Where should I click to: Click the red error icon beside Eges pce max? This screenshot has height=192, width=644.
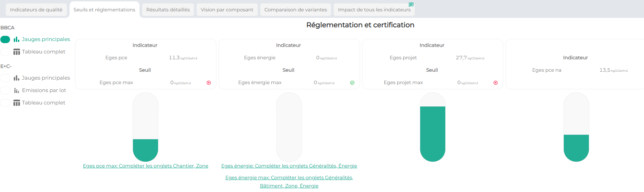pos(209,83)
